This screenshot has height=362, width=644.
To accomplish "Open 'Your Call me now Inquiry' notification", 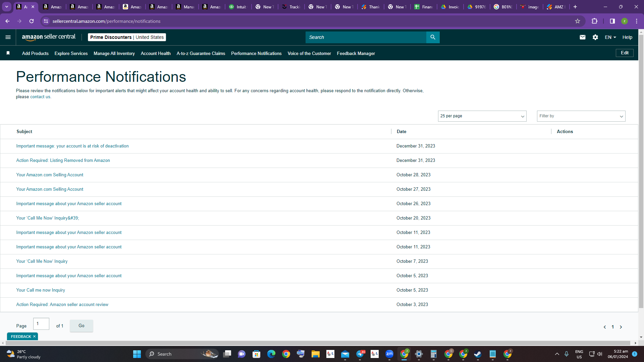I will (x=41, y=290).
